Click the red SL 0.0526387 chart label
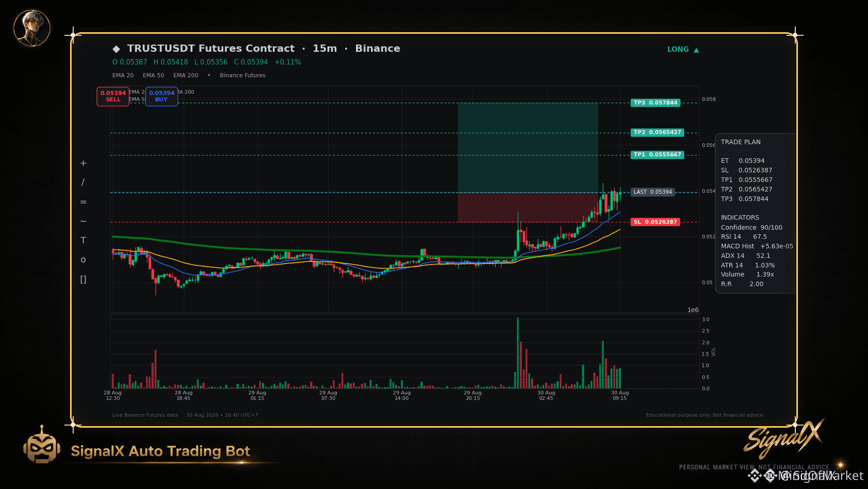 655,222
